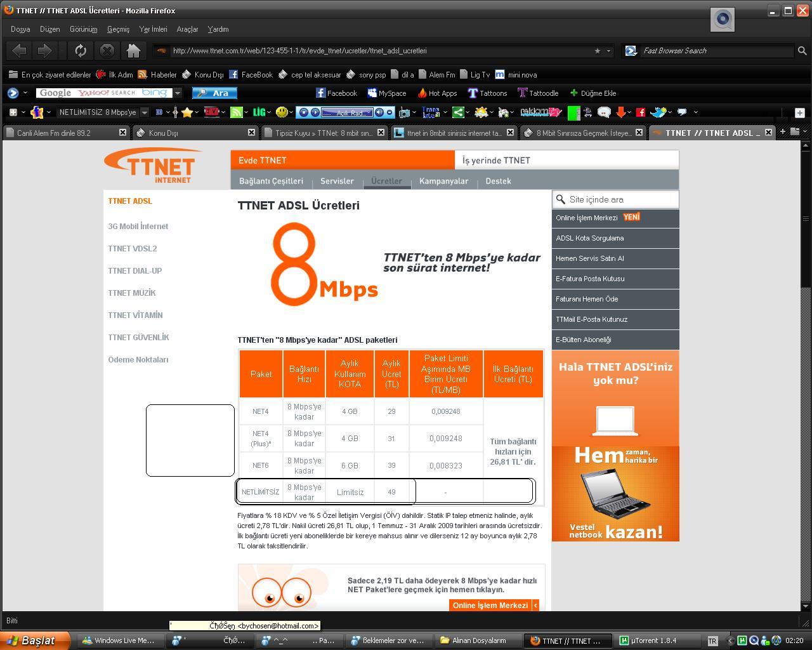Image resolution: width=812 pixels, height=650 pixels.
Task: Close the Konu Dışı tab
Action: coord(251,132)
